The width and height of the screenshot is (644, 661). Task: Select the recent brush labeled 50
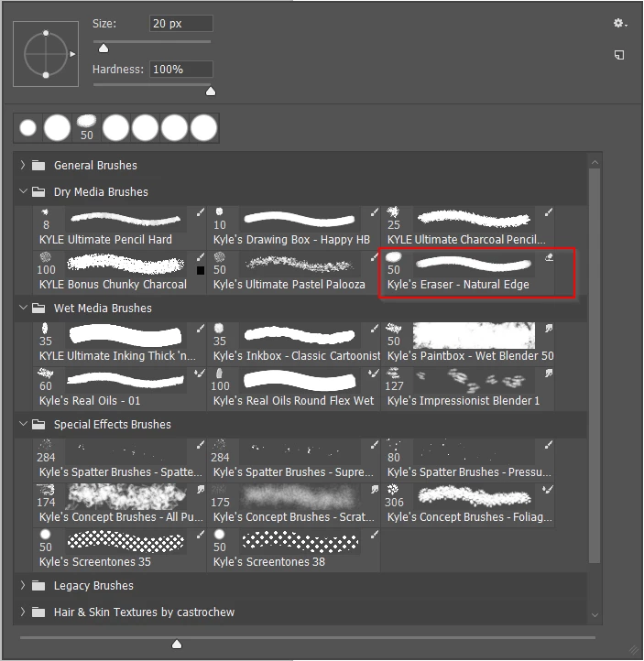click(86, 128)
